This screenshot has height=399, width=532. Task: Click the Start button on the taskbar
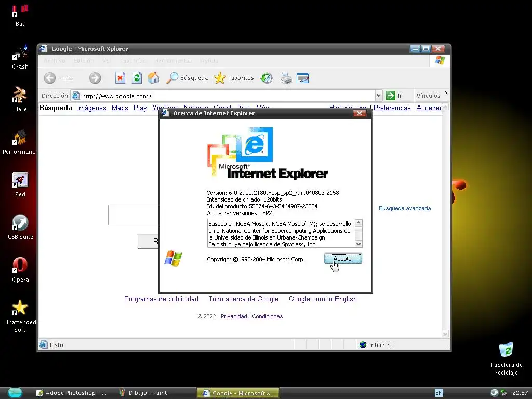pyautogui.click(x=15, y=393)
